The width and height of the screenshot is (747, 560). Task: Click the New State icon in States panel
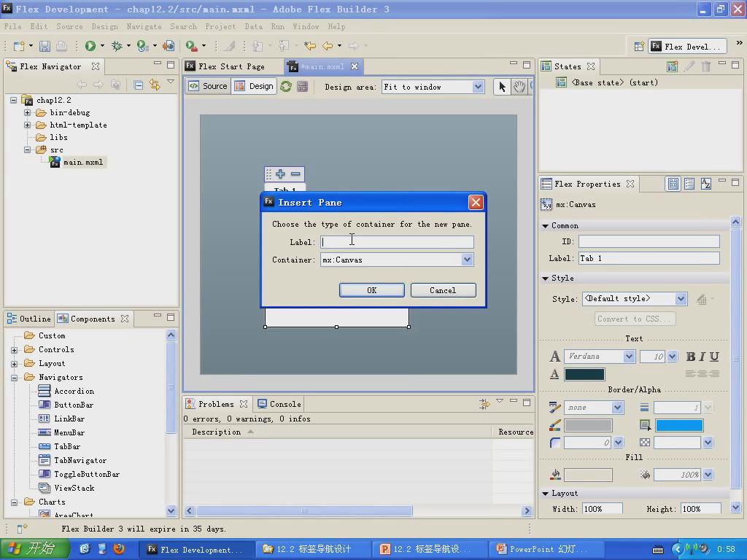pos(672,66)
